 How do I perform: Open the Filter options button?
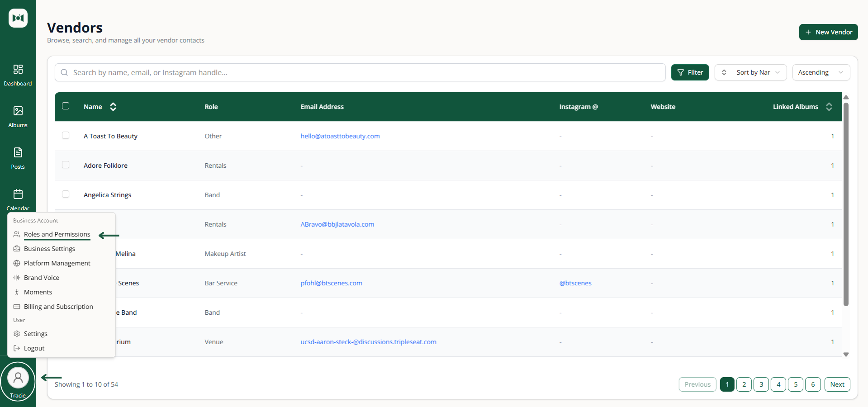pos(690,72)
